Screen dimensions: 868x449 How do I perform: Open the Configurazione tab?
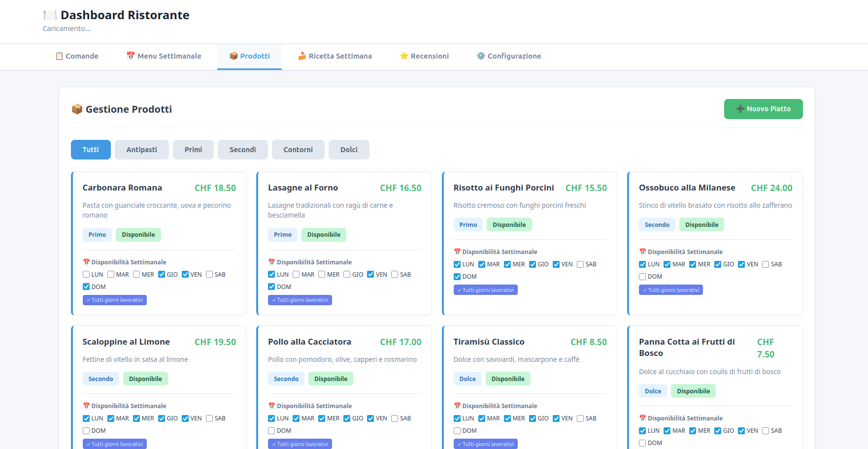click(x=508, y=56)
